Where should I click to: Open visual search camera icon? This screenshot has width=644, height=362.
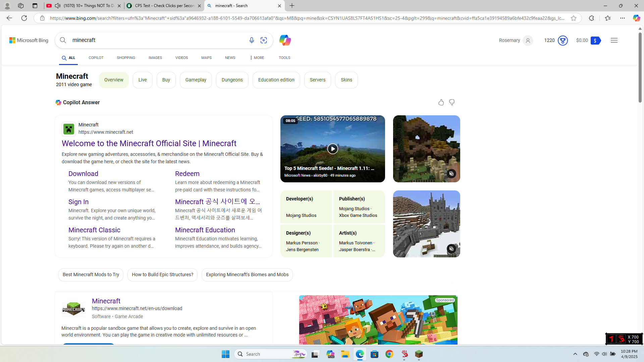click(264, 40)
